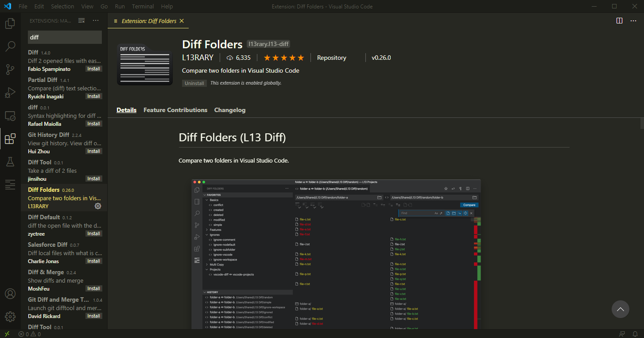This screenshot has height=338, width=644.
Task: Open the Extensions view icon
Action: pyautogui.click(x=10, y=139)
